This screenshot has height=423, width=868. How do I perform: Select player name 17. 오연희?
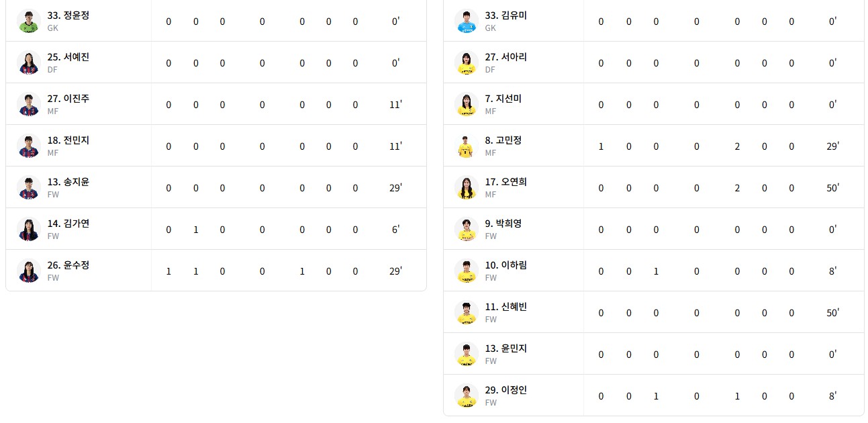(505, 182)
